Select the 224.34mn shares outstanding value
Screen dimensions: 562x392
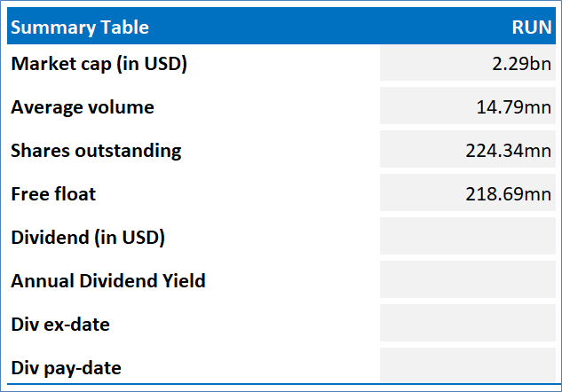point(509,151)
